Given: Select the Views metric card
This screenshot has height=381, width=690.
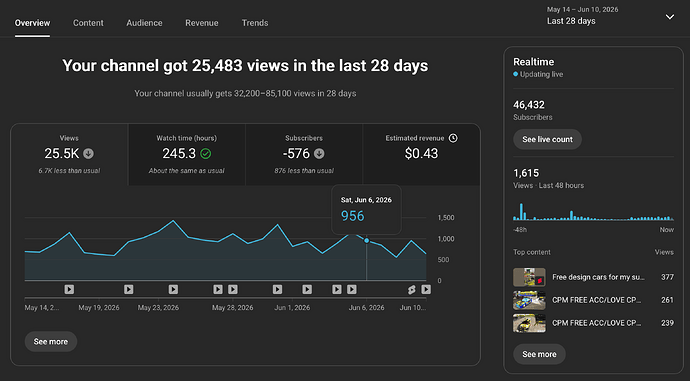Looking at the screenshot, I should (69, 154).
